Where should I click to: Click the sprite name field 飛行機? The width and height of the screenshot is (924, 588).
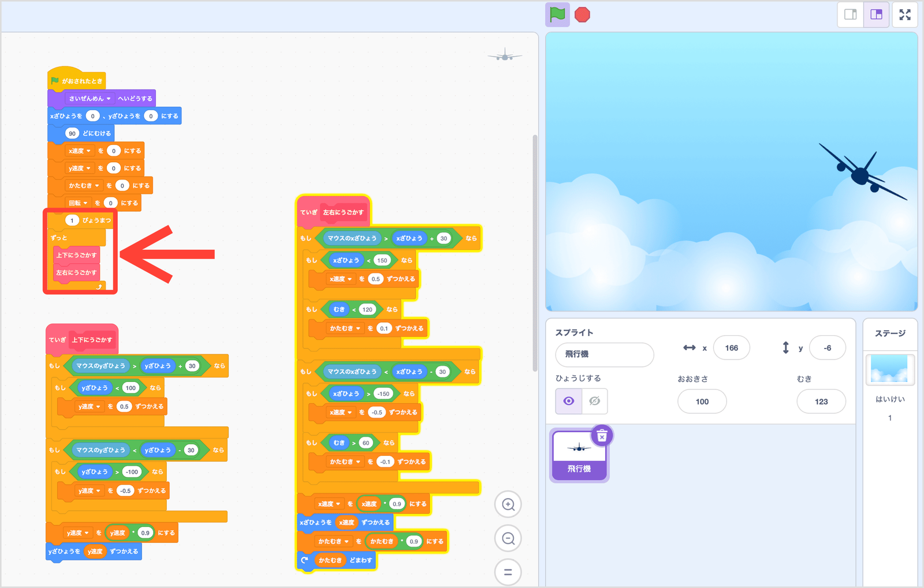pos(604,354)
